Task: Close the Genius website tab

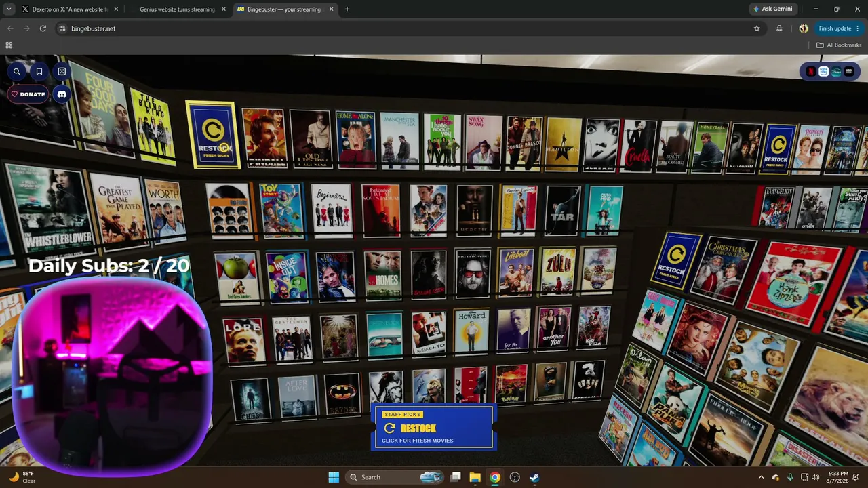Action: (224, 9)
